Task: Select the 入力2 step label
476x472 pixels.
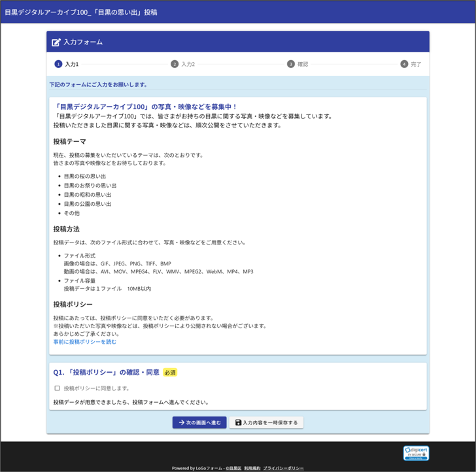Action: coord(188,64)
